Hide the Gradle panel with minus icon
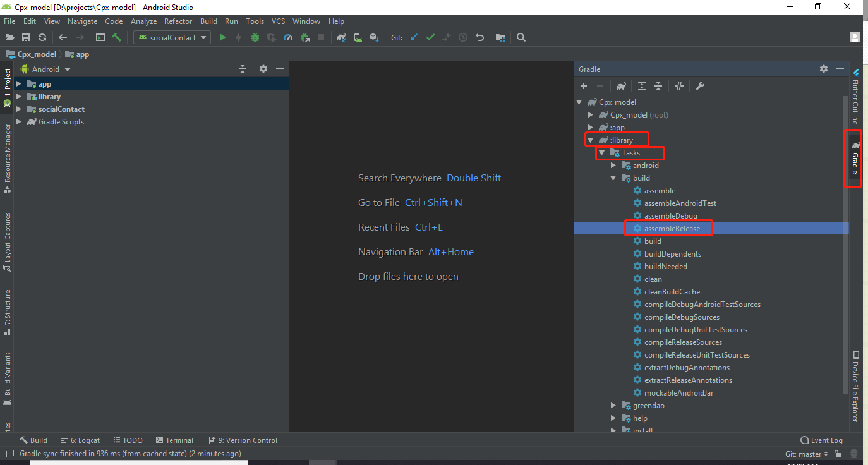 (840, 69)
